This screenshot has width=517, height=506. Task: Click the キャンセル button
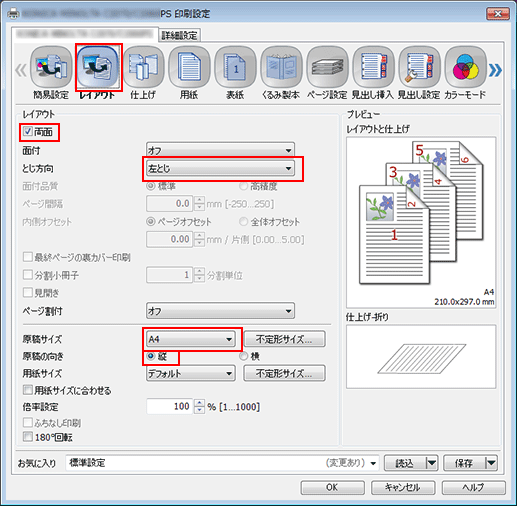403,487
